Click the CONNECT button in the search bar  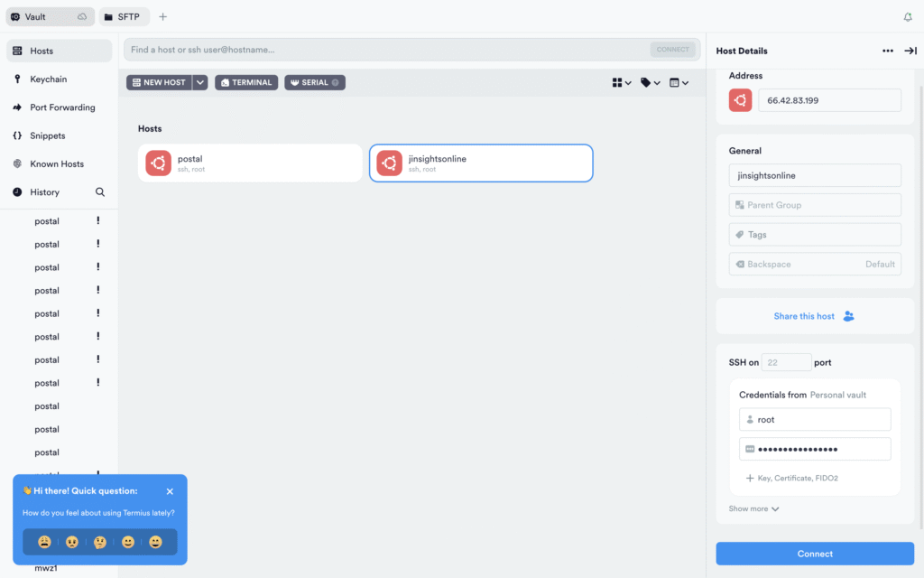click(672, 50)
